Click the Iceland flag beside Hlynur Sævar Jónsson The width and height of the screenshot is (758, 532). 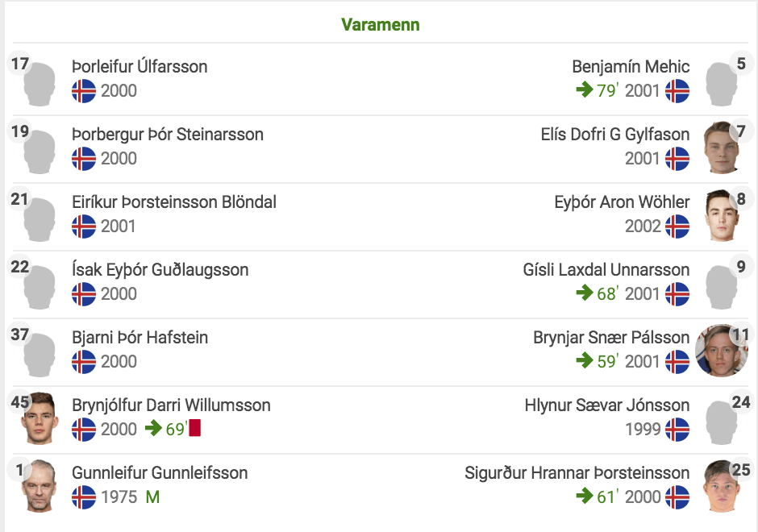tap(677, 429)
